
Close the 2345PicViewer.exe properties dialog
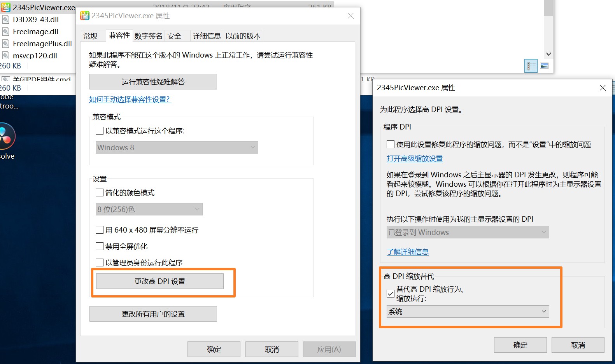click(350, 16)
